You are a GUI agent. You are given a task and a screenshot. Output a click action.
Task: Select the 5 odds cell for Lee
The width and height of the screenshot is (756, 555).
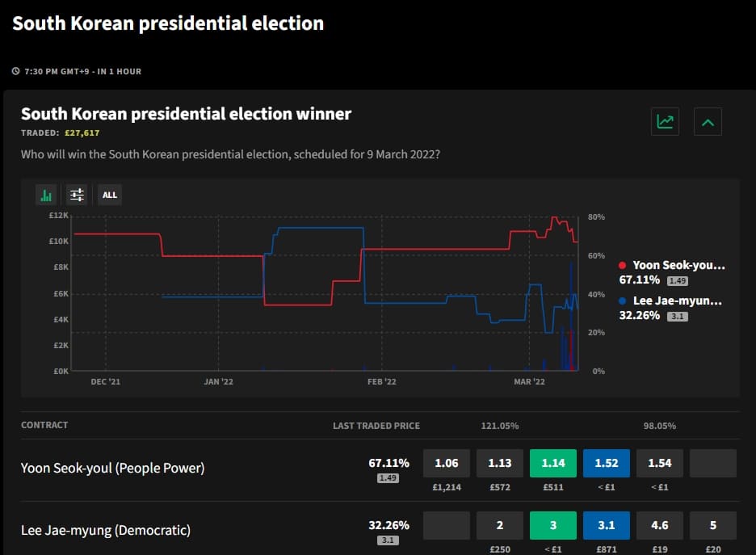tap(712, 525)
